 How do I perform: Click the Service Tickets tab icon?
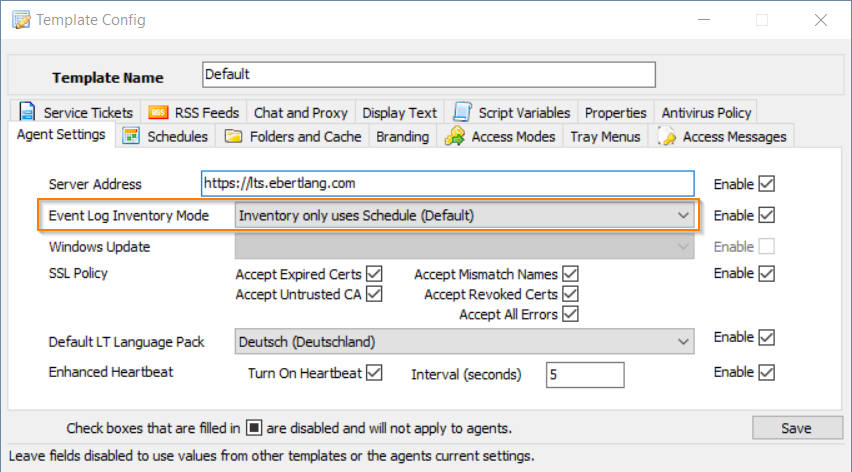coord(26,113)
